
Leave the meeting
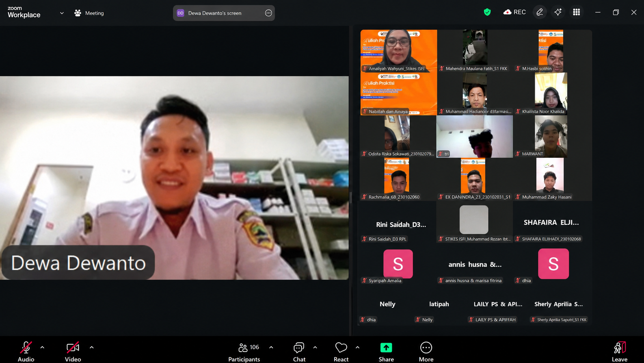620,352
